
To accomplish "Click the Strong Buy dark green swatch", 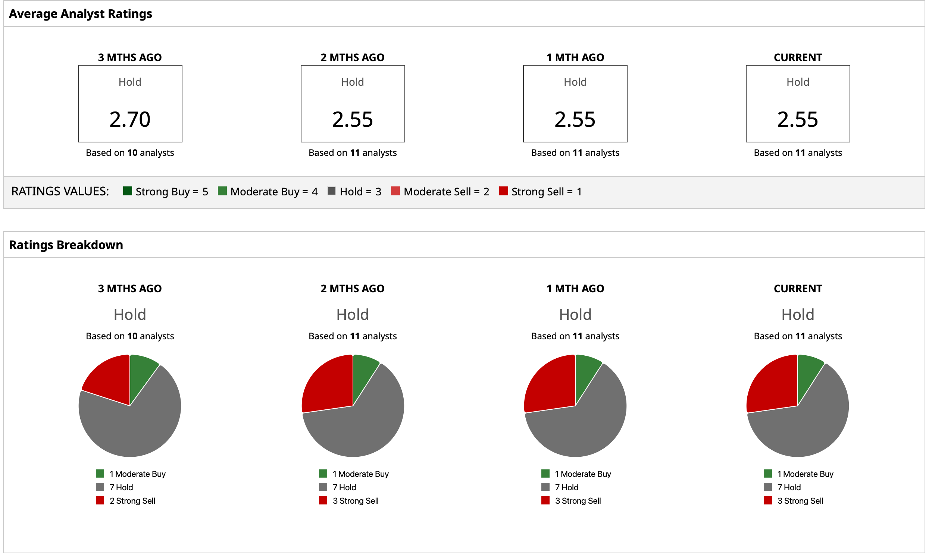I will click(x=128, y=191).
